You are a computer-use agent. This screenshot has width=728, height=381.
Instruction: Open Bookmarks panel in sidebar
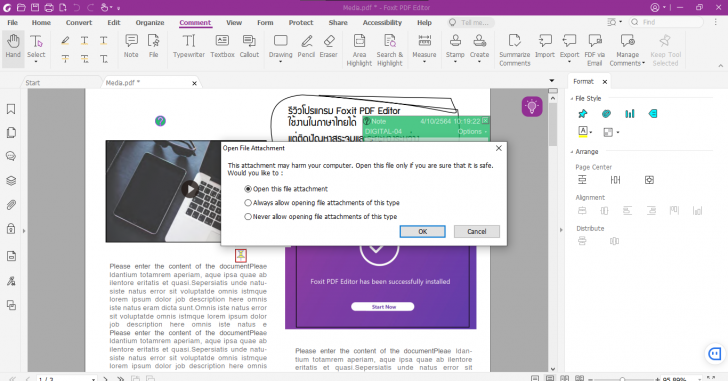pos(11,109)
